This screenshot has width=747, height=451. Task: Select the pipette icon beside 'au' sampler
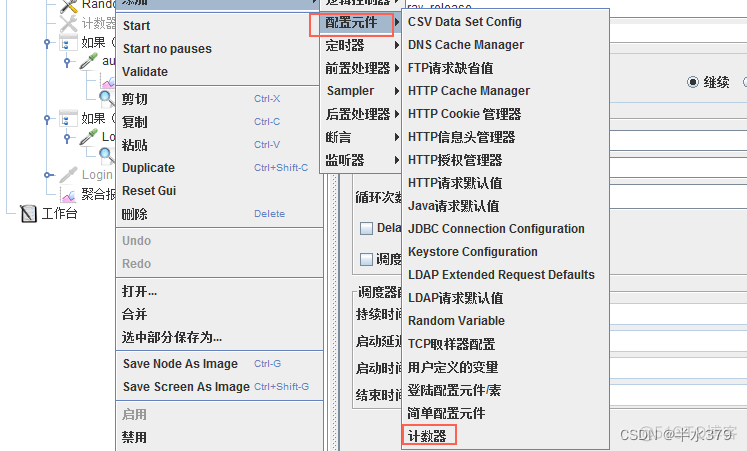[89, 61]
